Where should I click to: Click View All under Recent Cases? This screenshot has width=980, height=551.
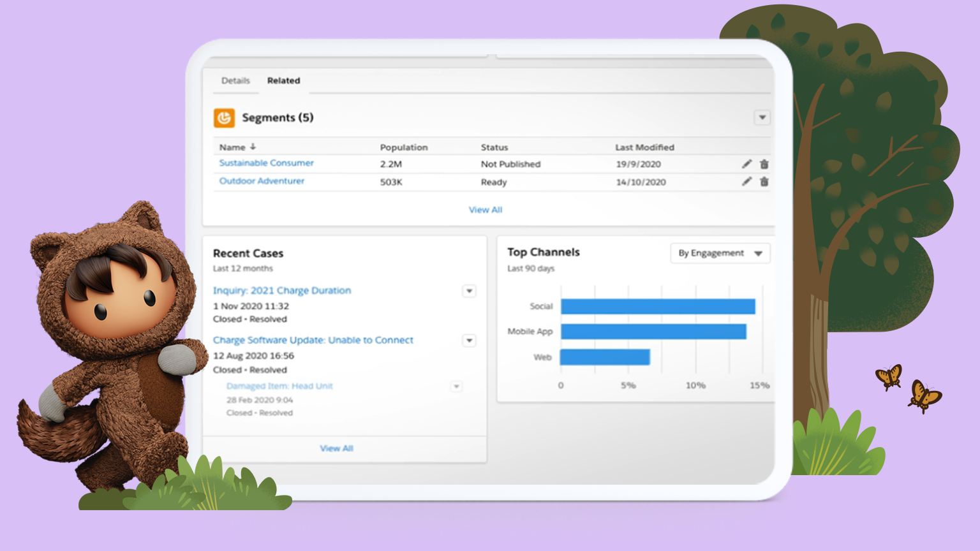pyautogui.click(x=336, y=448)
